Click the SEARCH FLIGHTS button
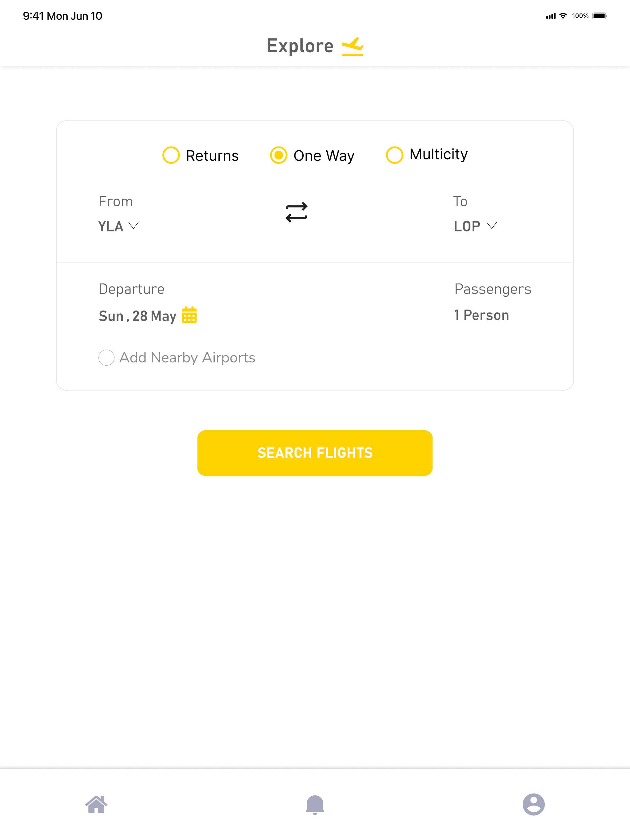 click(x=315, y=453)
